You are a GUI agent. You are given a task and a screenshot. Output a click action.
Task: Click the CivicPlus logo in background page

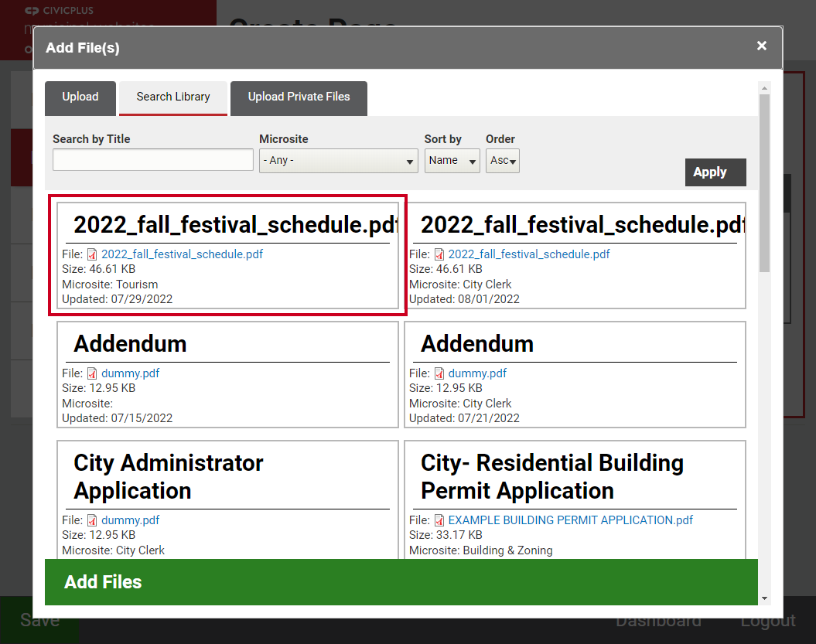(x=60, y=10)
